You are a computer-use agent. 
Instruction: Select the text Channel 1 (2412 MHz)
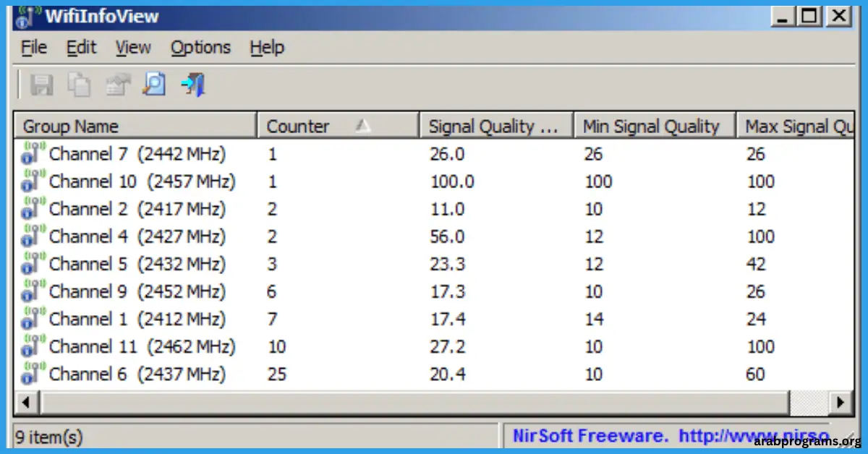tap(137, 320)
